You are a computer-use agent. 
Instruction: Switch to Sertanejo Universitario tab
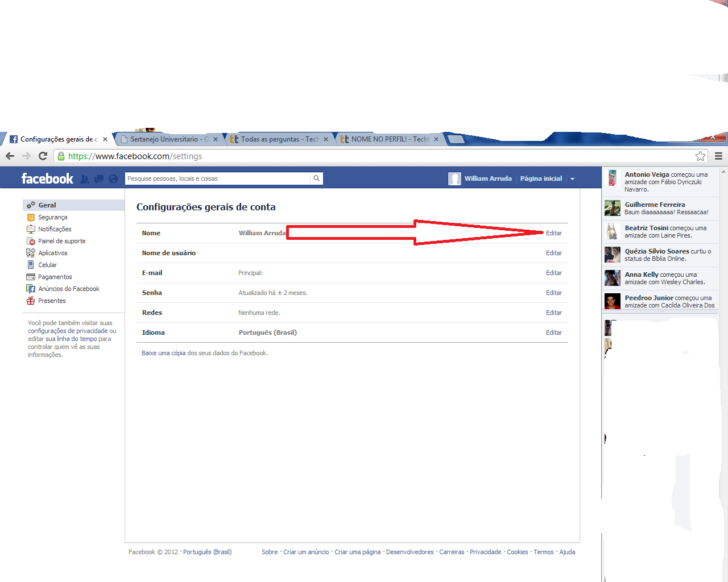pos(169,139)
